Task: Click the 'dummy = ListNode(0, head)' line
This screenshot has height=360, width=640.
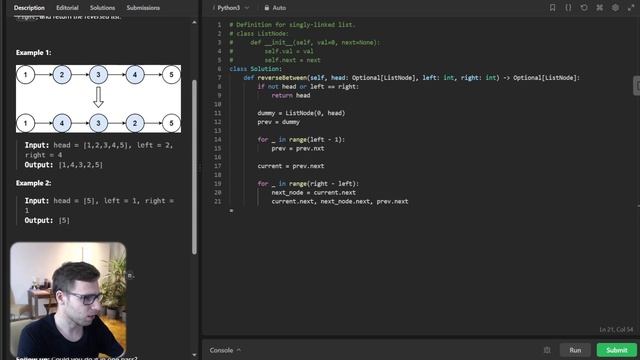Action: (x=301, y=113)
